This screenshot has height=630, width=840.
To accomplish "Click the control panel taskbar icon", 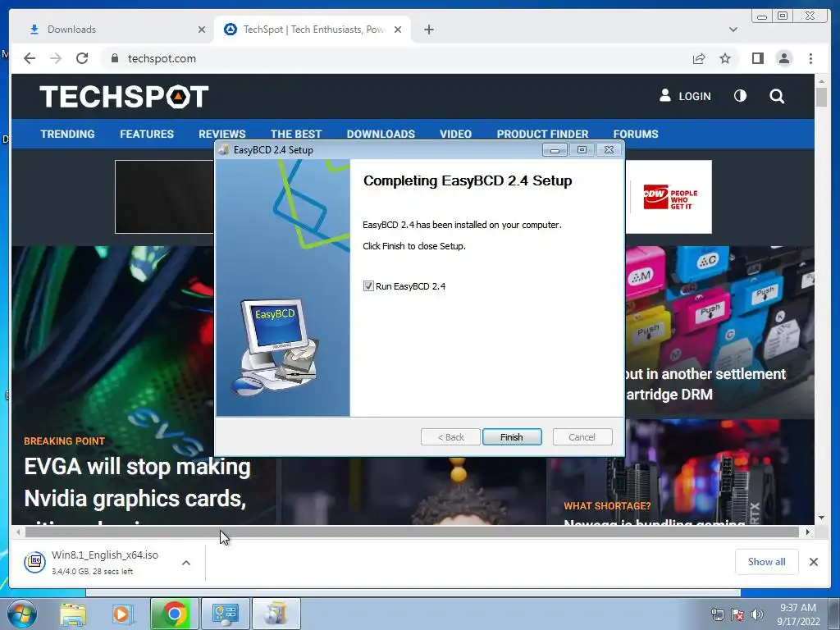I will pyautogui.click(x=225, y=614).
